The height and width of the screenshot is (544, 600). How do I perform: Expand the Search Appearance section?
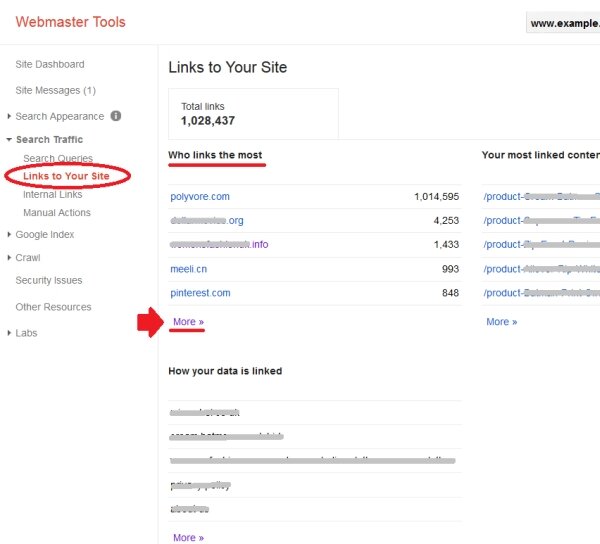point(59,116)
